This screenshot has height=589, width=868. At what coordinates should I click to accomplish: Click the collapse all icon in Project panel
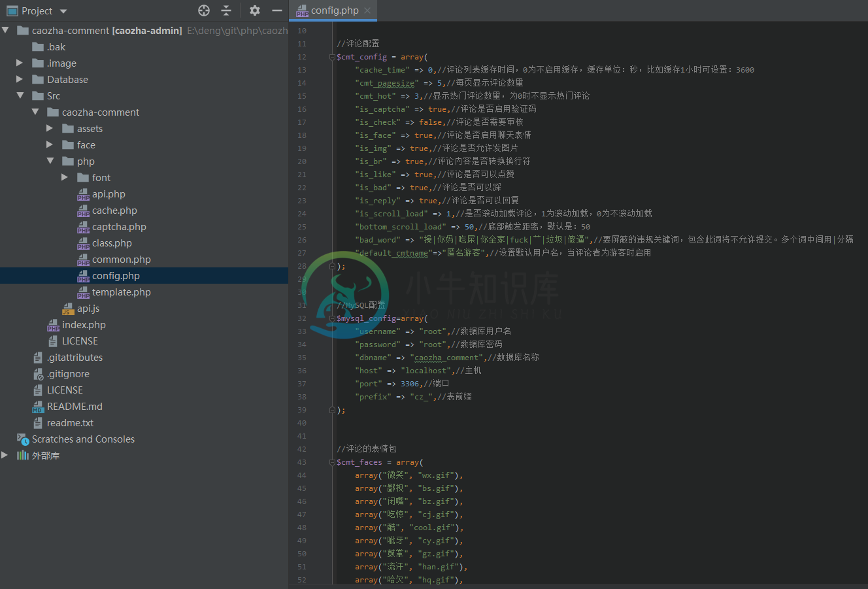click(x=226, y=10)
